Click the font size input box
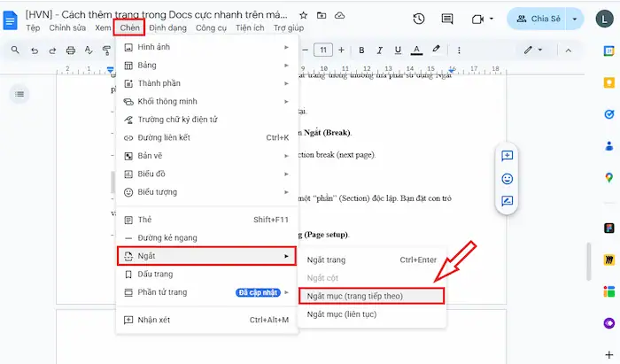 pos(323,50)
